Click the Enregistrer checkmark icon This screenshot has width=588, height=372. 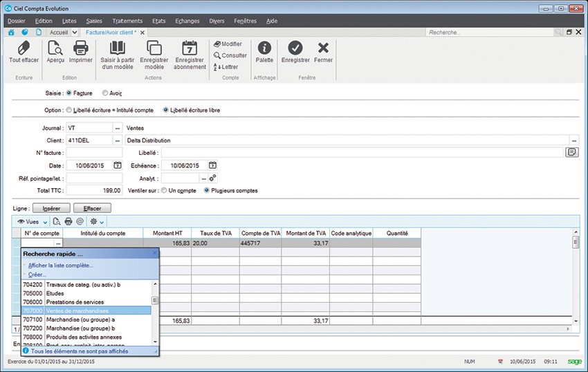[295, 48]
